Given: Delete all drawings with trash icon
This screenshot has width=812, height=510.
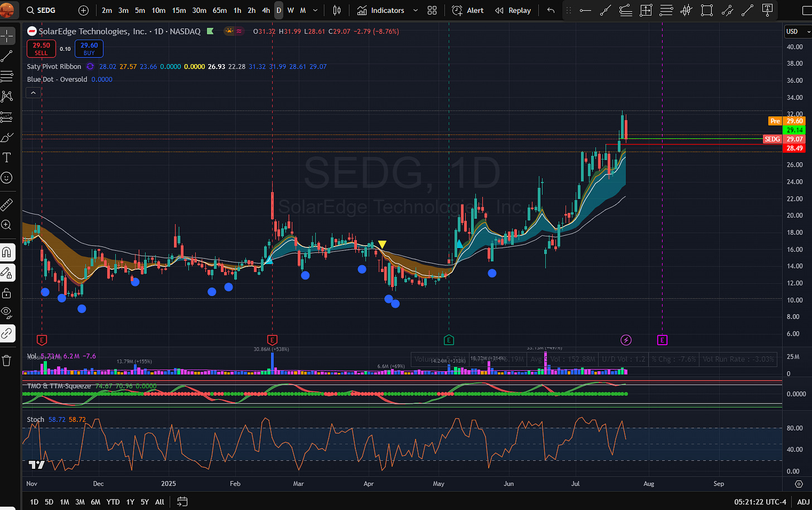Looking at the screenshot, I should coord(7,361).
